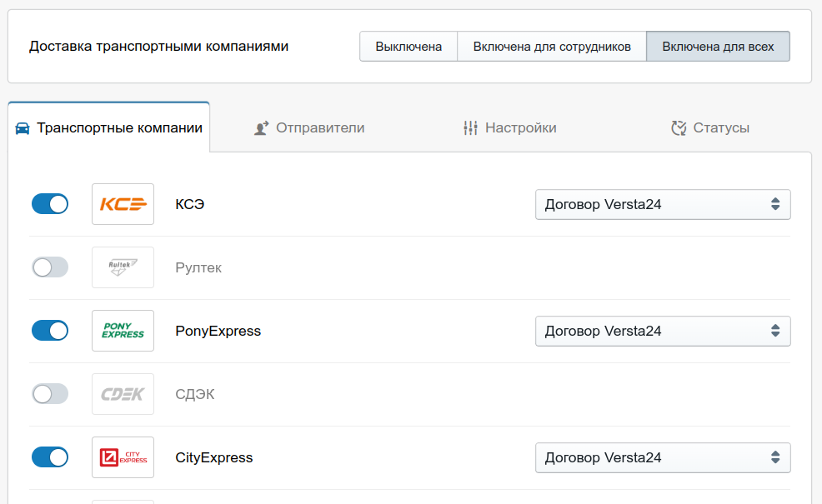Click the City Express company logo
The height and width of the screenshot is (504, 822).
[x=123, y=458]
